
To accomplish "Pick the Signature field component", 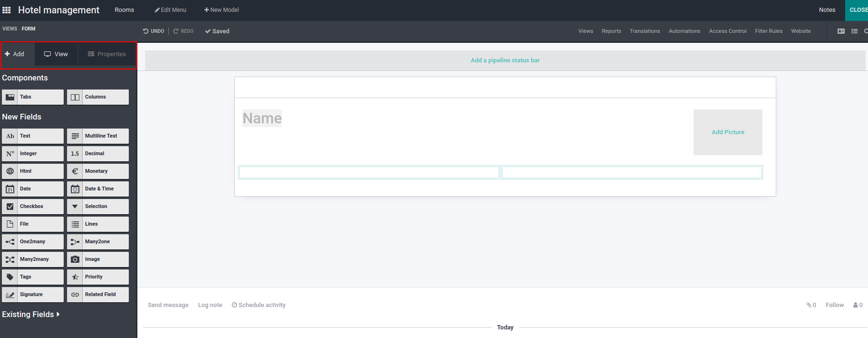I will click(x=33, y=295).
